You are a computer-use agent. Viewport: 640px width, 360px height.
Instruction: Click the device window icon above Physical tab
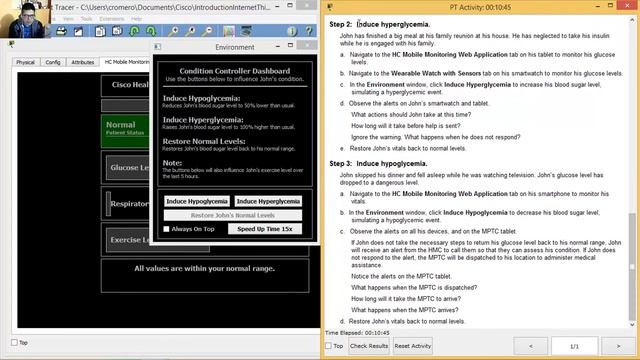pyautogui.click(x=11, y=44)
